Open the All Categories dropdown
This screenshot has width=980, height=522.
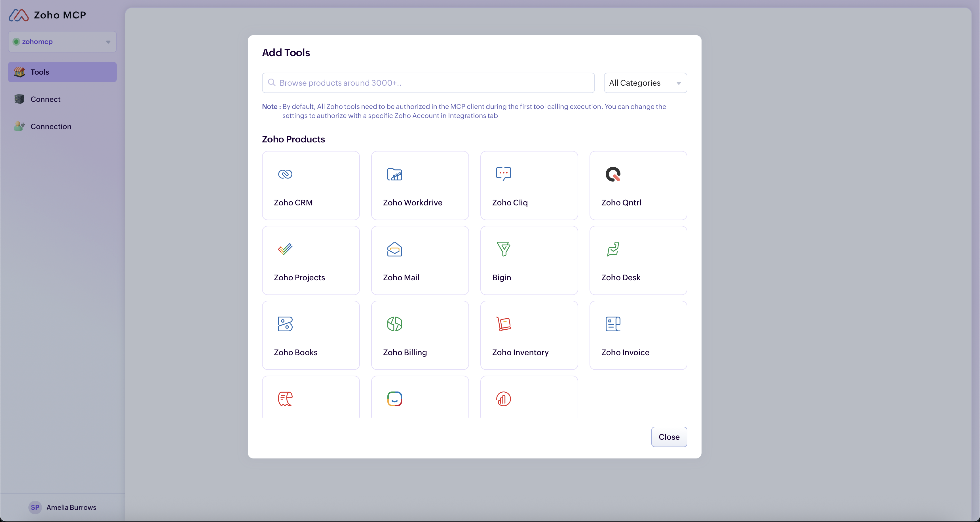coord(645,83)
